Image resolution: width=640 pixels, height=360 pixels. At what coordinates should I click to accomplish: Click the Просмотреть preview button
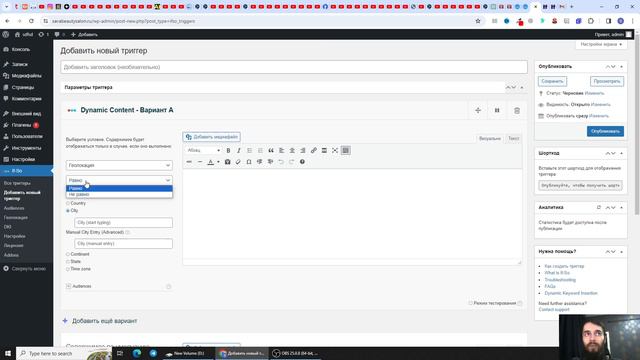pyautogui.click(x=607, y=82)
